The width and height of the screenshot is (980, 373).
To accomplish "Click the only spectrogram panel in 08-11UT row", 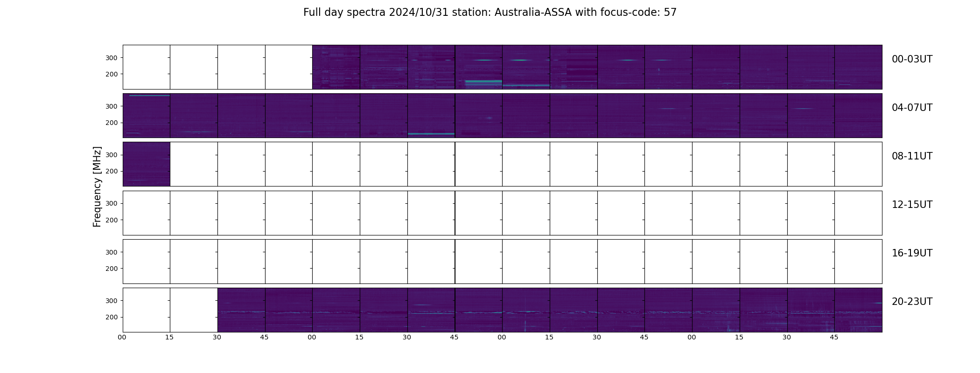I will pos(147,164).
